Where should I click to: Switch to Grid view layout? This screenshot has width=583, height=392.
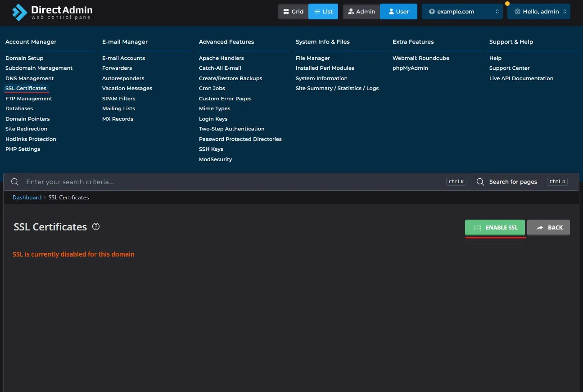coord(293,12)
